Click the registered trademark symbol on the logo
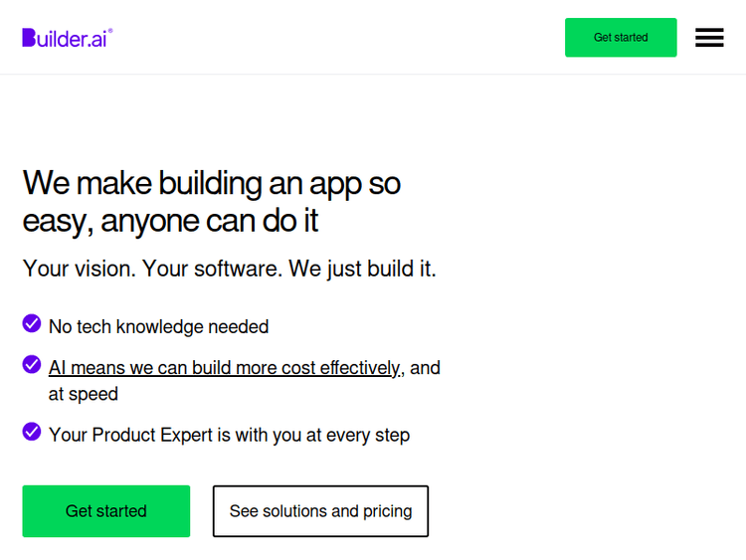Image resolution: width=746 pixels, height=560 pixels. (110, 31)
